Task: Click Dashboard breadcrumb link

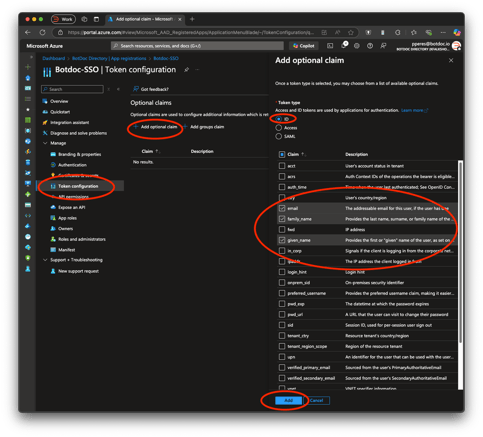Action: pyautogui.click(x=54, y=58)
